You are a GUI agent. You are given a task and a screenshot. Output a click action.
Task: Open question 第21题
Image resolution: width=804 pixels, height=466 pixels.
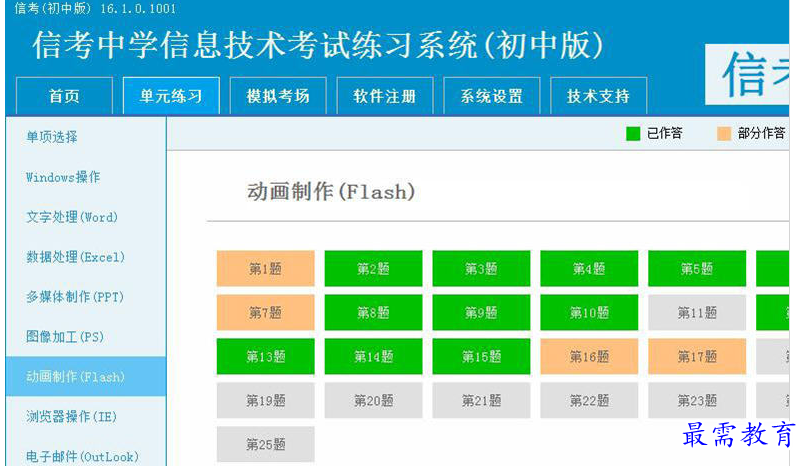point(481,400)
